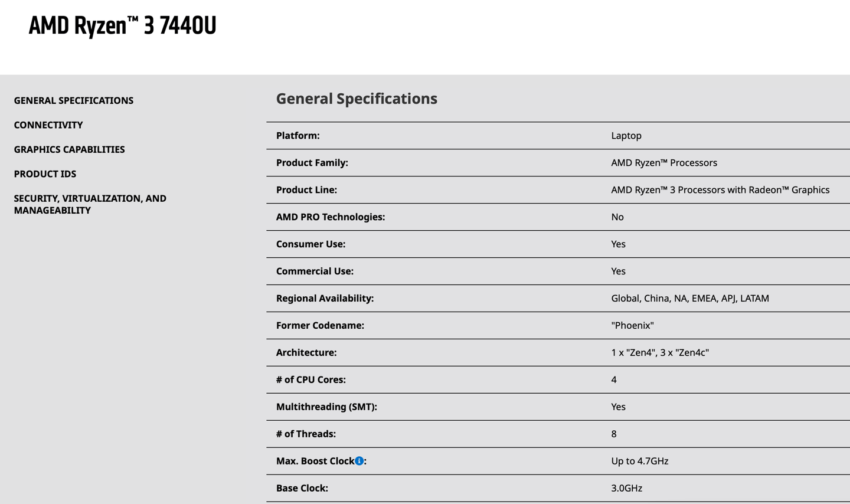Click the Former Codename Phoenix value
Viewport: 850px width, 504px height.
[x=633, y=325]
